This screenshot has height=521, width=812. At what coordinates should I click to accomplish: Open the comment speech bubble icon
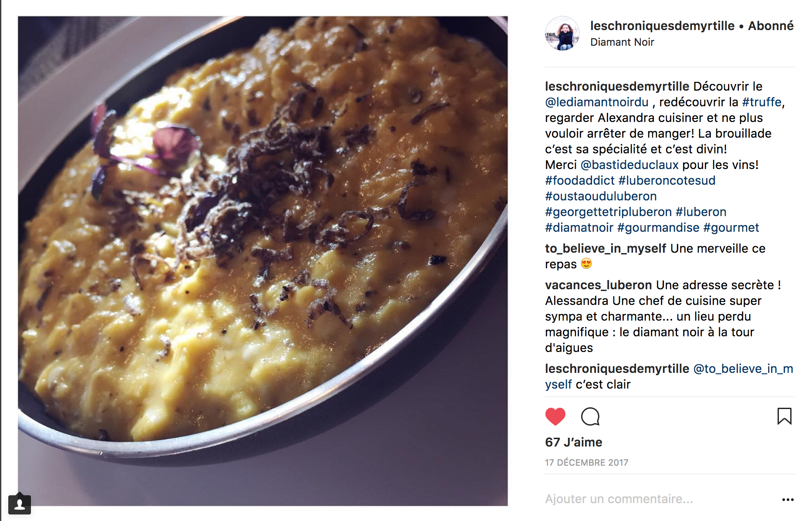point(590,416)
